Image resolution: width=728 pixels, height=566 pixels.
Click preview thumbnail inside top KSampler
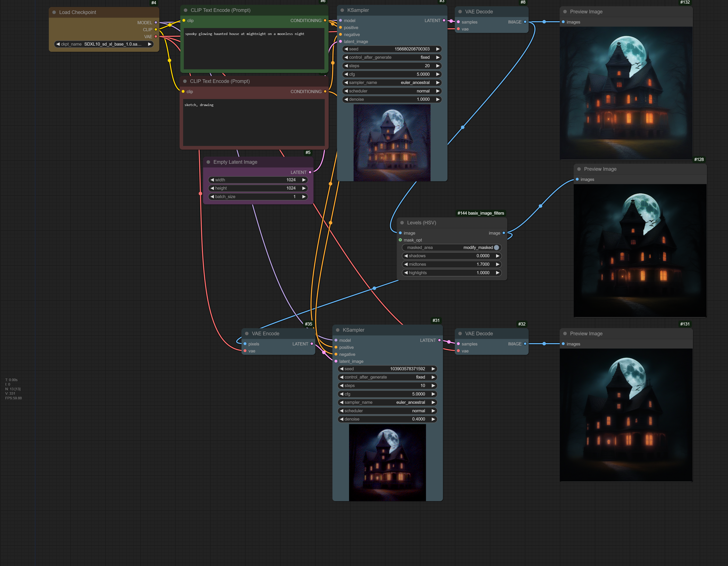pyautogui.click(x=392, y=143)
